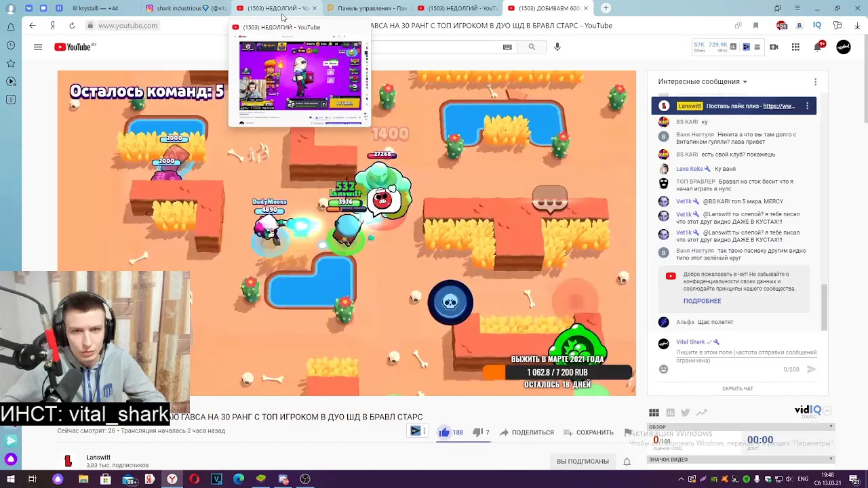868x488 pixels.
Task: Select the (1503) ДОБИВАЕМ 600 tab
Action: (548, 8)
